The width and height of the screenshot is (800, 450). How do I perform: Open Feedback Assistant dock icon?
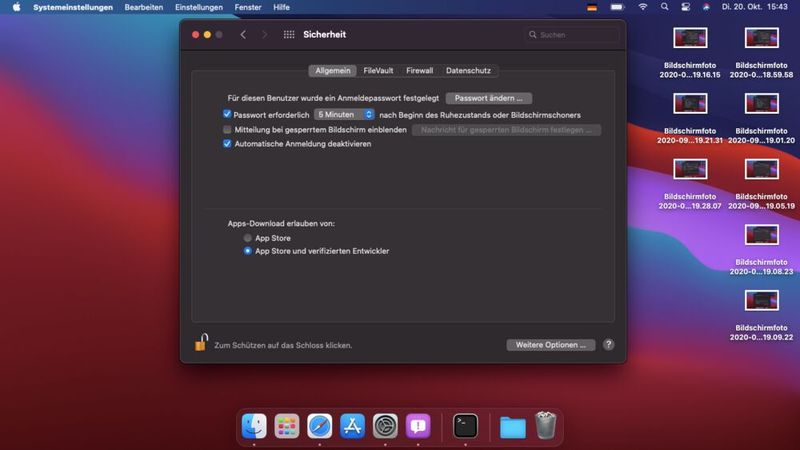pos(418,426)
